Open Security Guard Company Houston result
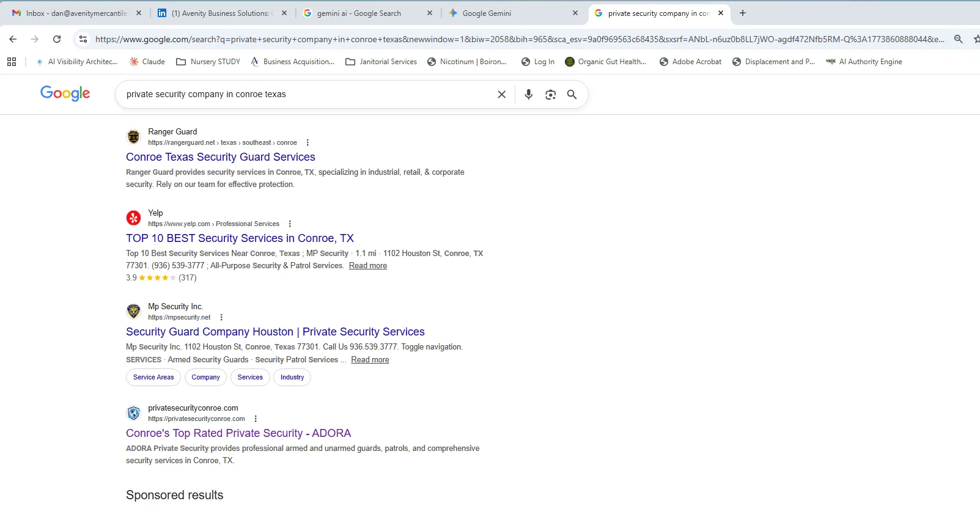980x509 pixels. tap(275, 332)
